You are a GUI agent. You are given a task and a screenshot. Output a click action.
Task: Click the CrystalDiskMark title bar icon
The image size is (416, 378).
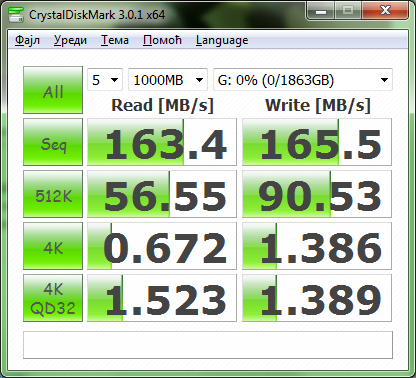click(16, 15)
